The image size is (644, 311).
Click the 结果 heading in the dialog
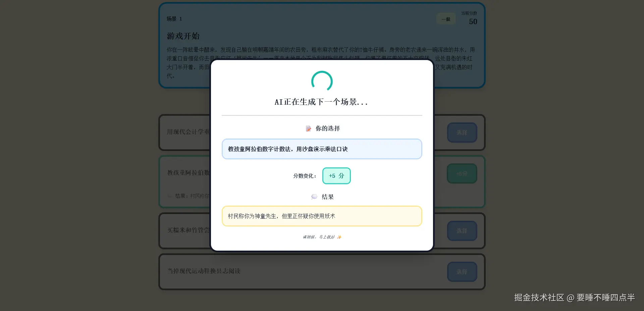point(328,197)
